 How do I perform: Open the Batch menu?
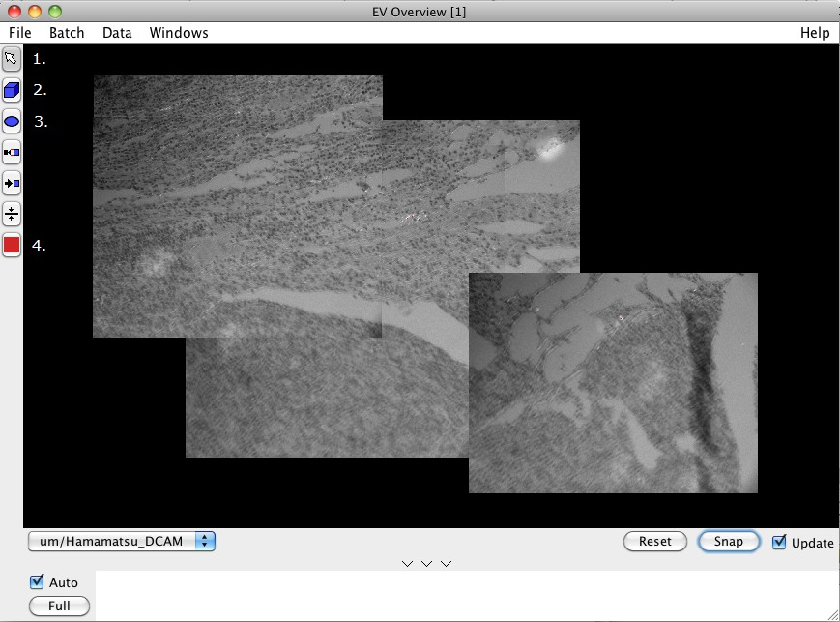pos(67,33)
